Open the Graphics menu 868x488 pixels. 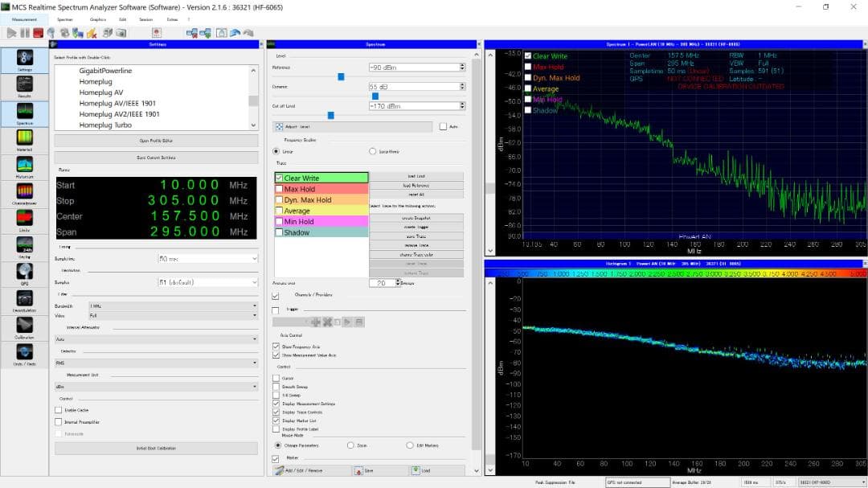point(97,18)
